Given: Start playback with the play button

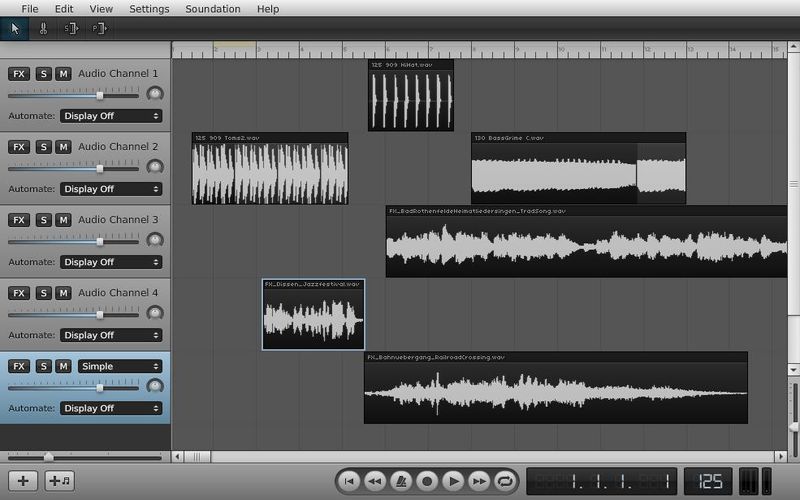Looking at the screenshot, I should [453, 481].
